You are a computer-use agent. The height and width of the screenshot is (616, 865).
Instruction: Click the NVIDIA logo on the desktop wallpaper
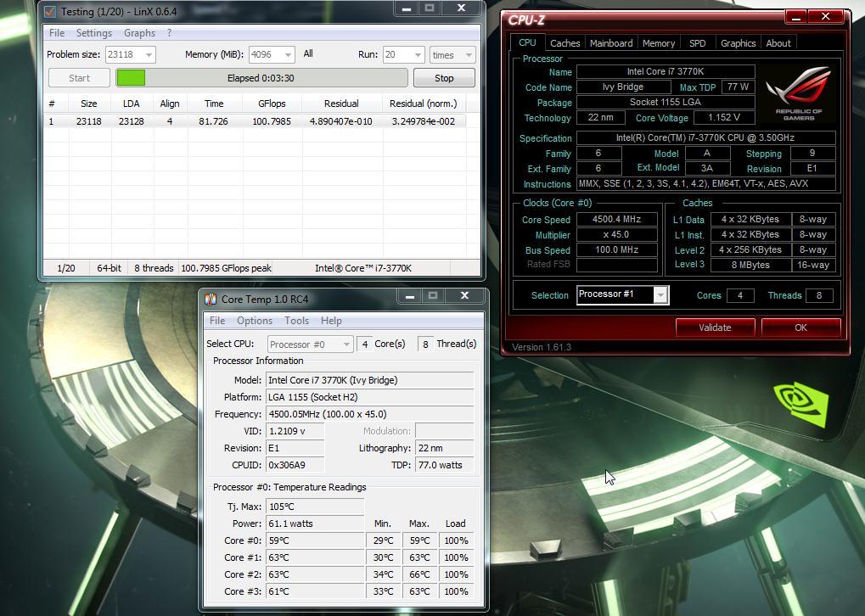(801, 403)
